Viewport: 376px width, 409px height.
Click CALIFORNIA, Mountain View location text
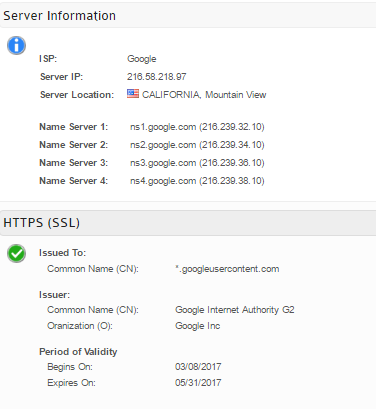(204, 95)
